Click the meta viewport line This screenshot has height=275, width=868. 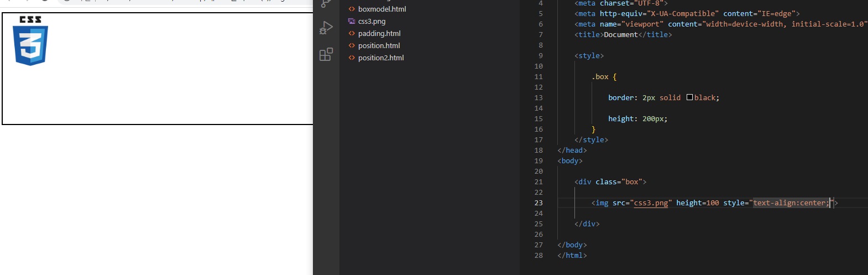click(721, 24)
